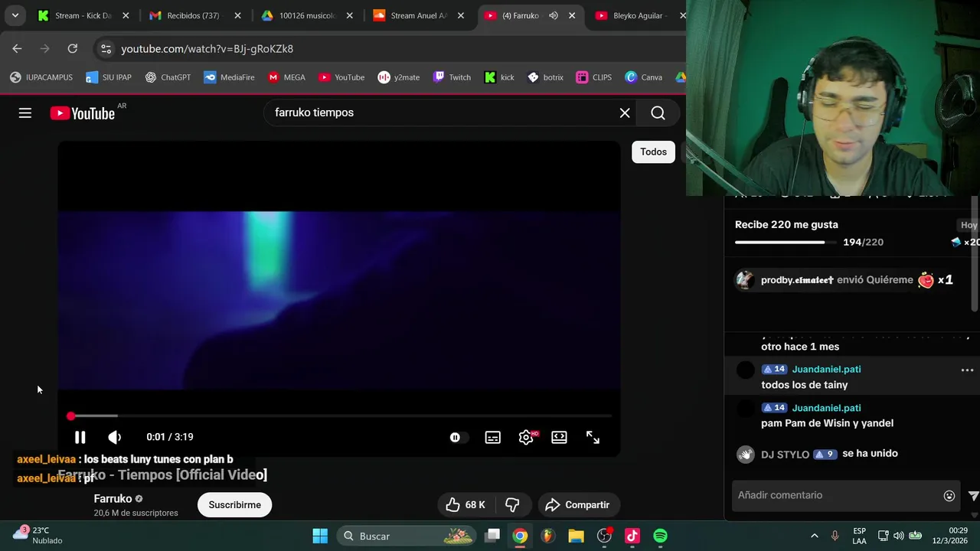Image resolution: width=980 pixels, height=551 pixels.
Task: Click the prodby gift sender username
Action: (x=796, y=280)
